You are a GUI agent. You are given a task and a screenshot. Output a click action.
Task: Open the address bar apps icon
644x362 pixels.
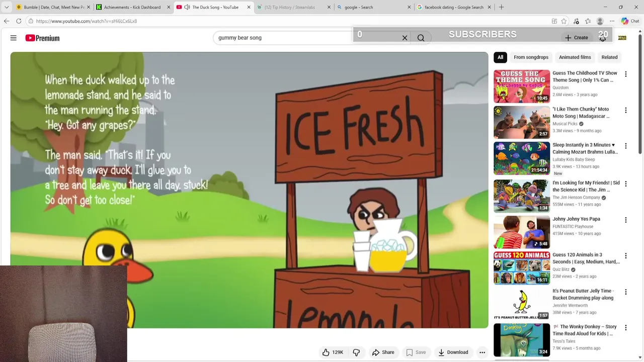[554, 21]
